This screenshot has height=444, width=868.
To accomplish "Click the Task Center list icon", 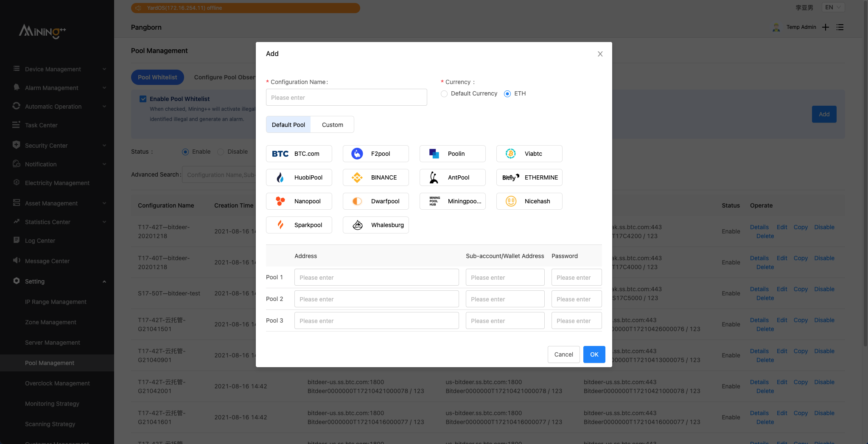I will coord(17,125).
